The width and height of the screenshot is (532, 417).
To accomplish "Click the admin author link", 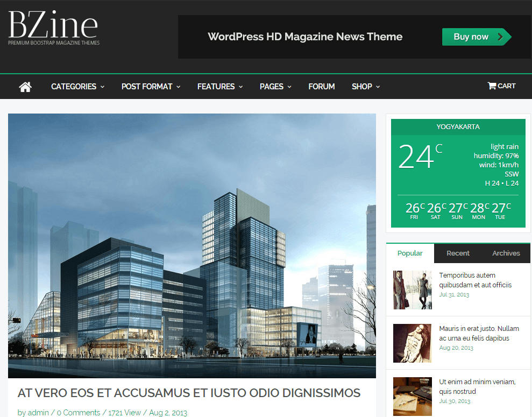I will (x=38, y=413).
